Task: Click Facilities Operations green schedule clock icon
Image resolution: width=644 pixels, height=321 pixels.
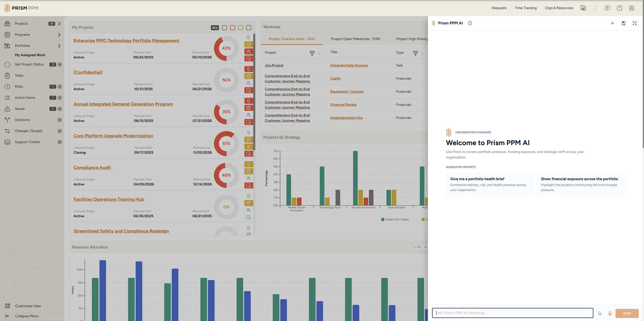Action: [248, 217]
